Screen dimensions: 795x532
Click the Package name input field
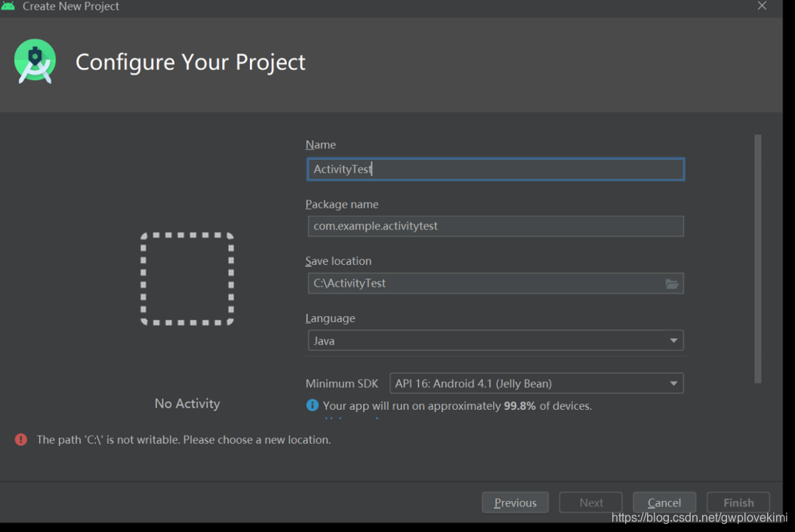(x=495, y=226)
